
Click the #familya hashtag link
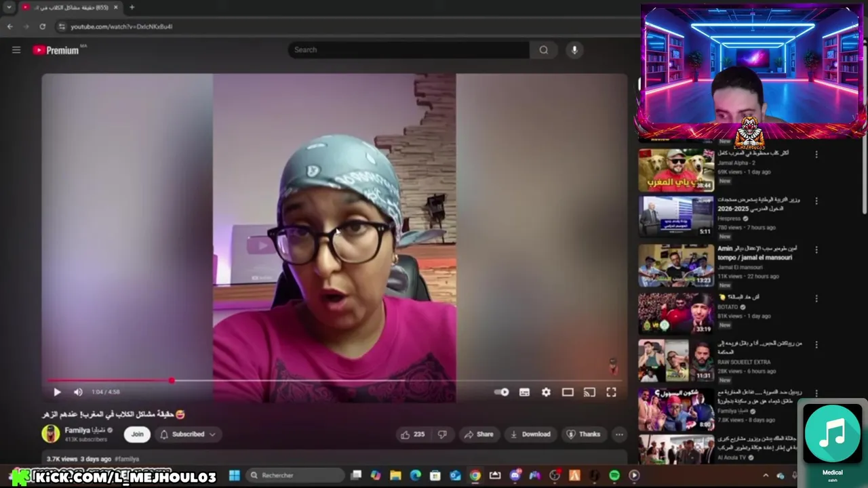pos(127,459)
